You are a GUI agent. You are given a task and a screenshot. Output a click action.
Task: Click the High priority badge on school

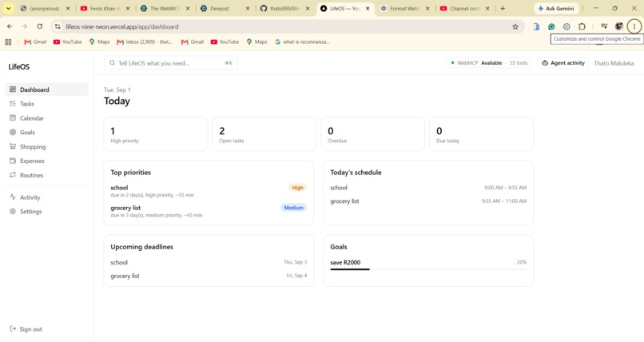point(297,188)
